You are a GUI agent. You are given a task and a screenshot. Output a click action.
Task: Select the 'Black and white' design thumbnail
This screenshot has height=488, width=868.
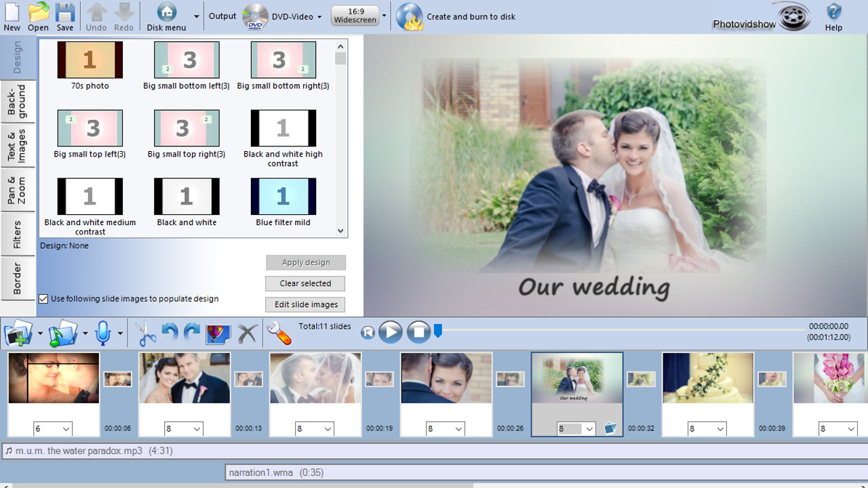[x=186, y=196]
